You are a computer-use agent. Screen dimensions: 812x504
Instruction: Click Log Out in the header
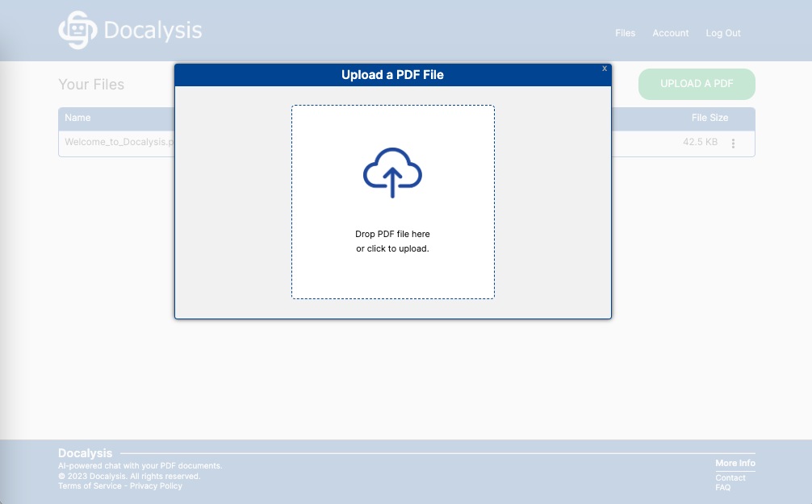[x=723, y=33]
